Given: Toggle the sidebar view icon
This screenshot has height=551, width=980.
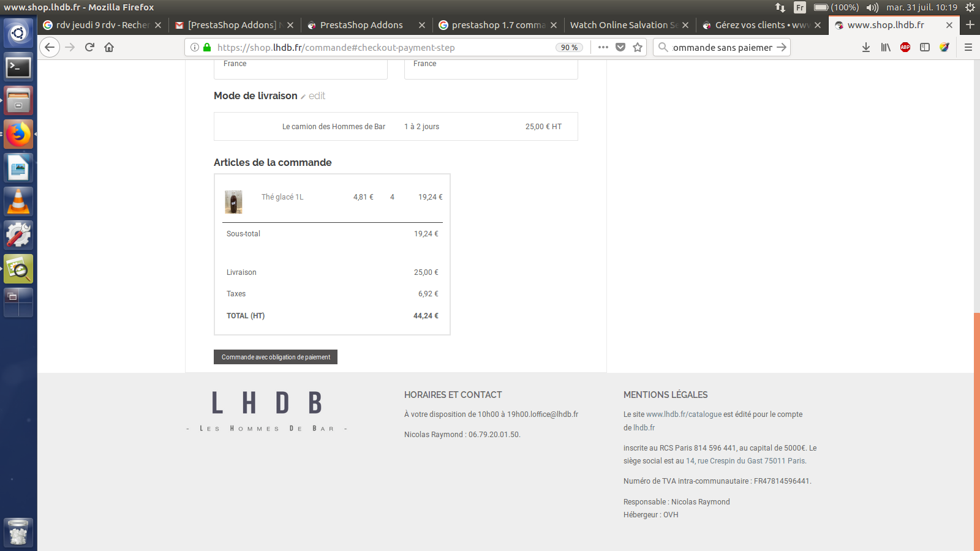Looking at the screenshot, I should [925, 47].
